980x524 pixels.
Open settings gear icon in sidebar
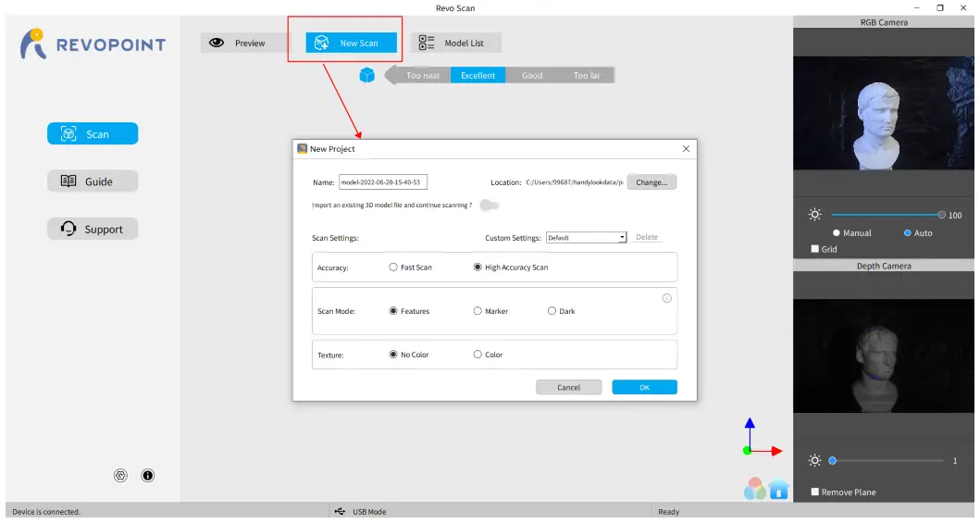click(x=120, y=476)
